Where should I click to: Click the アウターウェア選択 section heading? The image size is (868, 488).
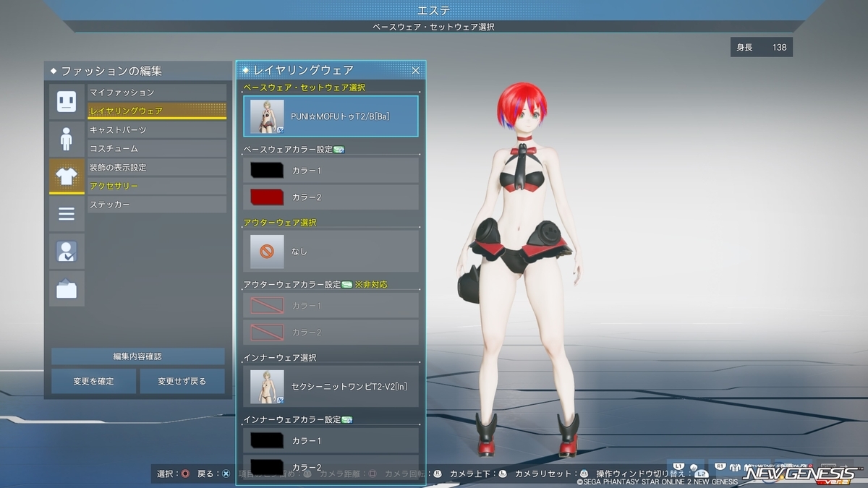click(280, 223)
